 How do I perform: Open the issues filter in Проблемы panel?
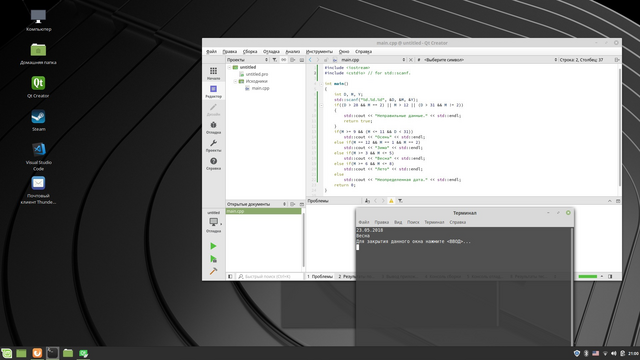[x=400, y=201]
